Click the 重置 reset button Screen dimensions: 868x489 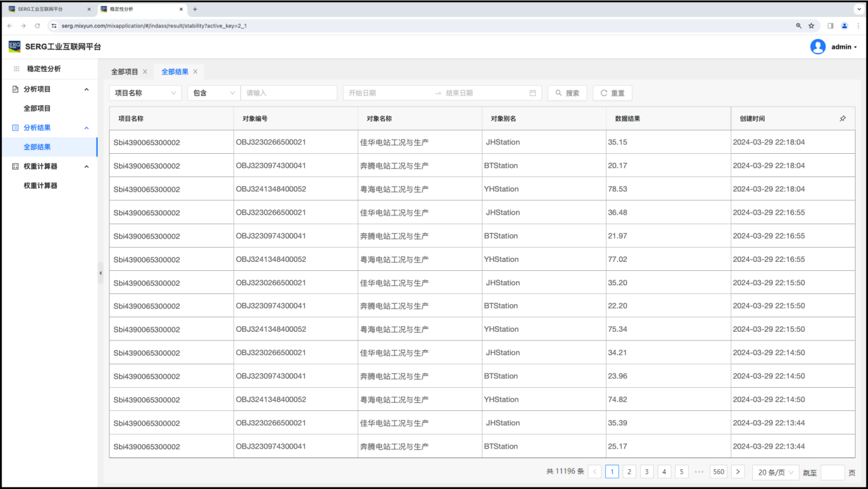pyautogui.click(x=612, y=93)
